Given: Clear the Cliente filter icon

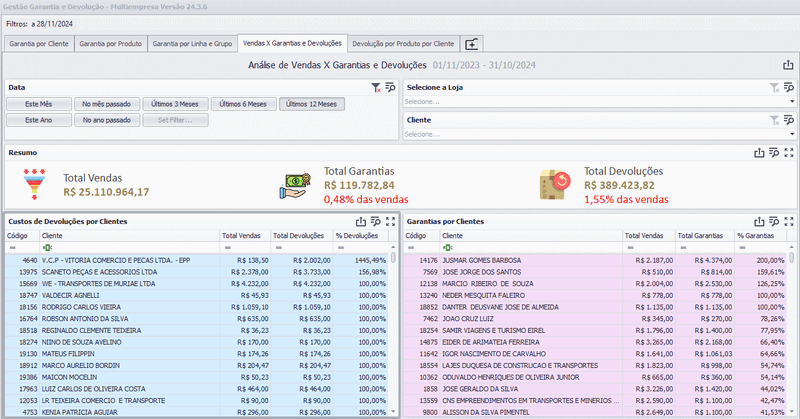Looking at the screenshot, I should [774, 120].
